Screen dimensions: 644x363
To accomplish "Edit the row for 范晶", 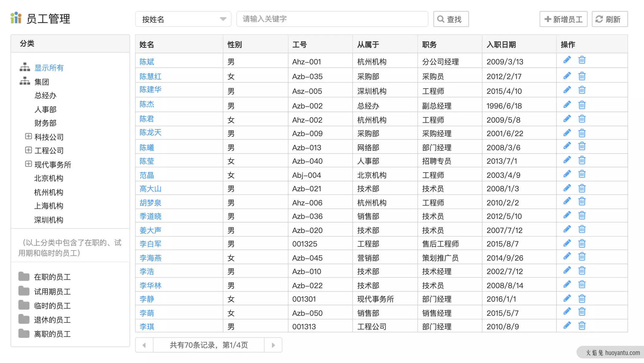I will (567, 174).
